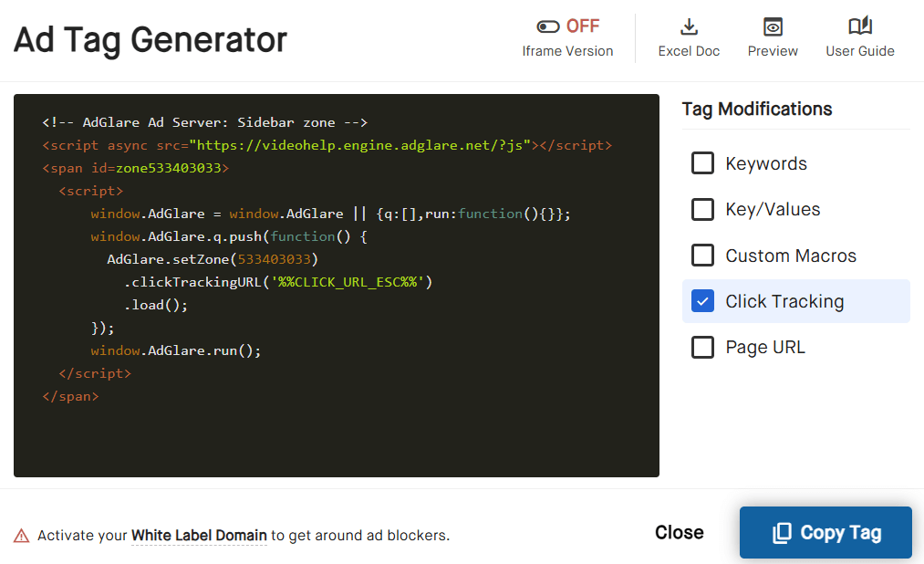The width and height of the screenshot is (924, 564).
Task: Tick the Custom Macros checkbox
Action: point(702,256)
